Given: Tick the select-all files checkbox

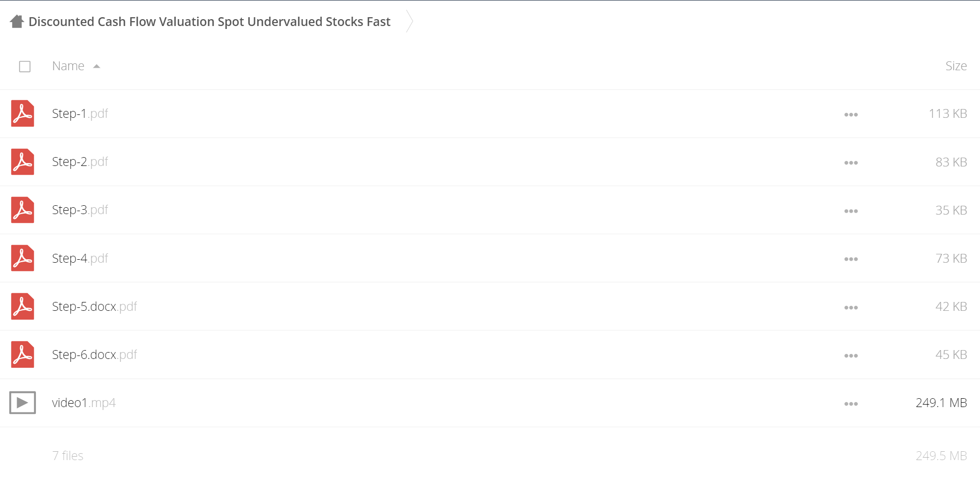Looking at the screenshot, I should [x=25, y=66].
